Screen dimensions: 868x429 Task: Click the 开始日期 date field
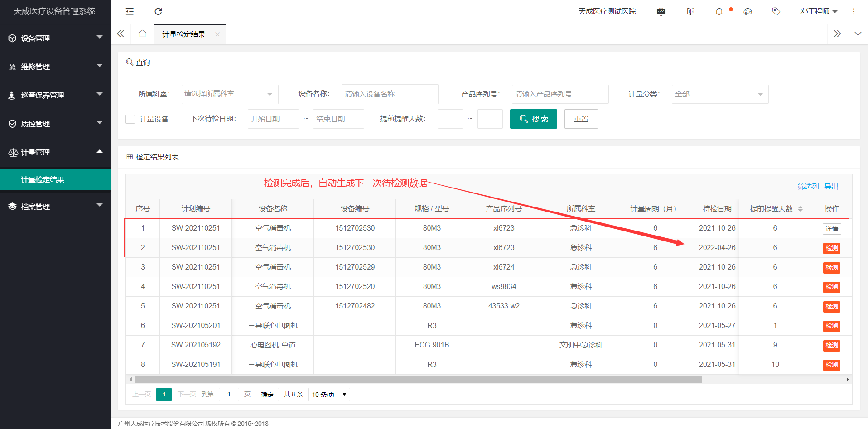[x=273, y=119]
